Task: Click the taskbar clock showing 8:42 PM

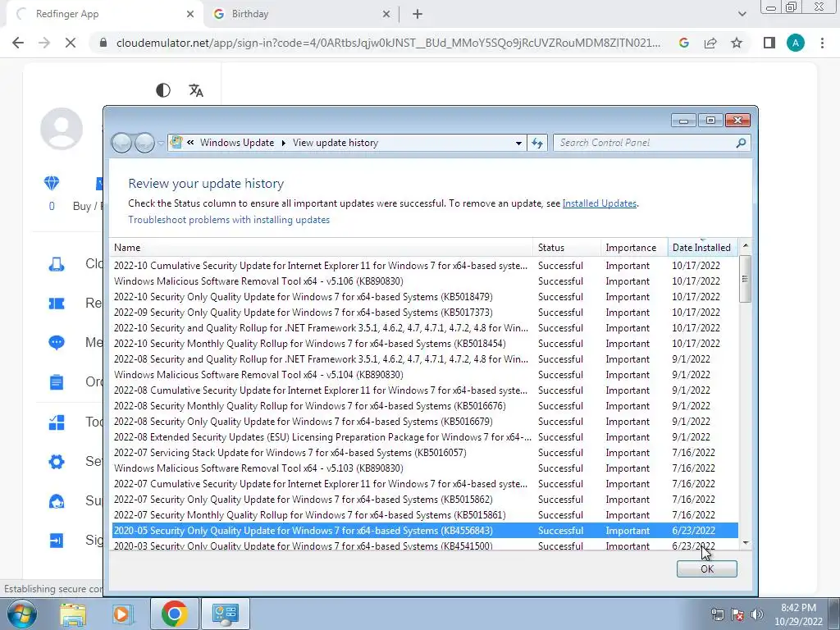Action: pos(798,614)
